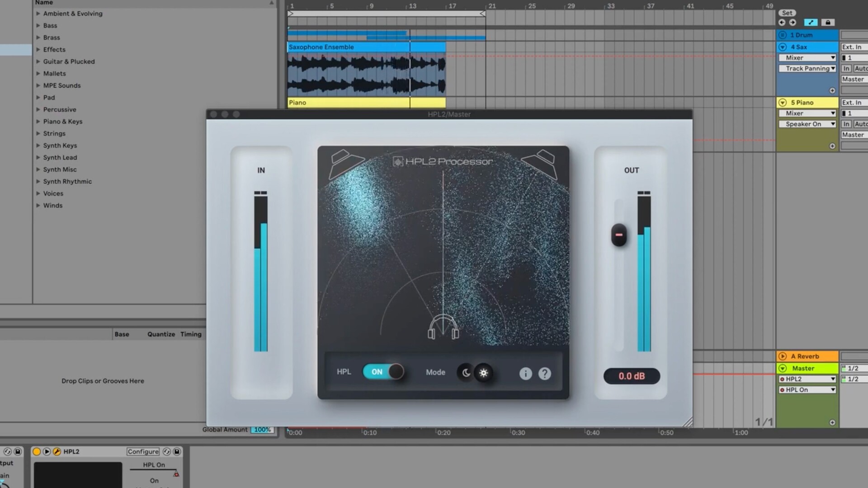Click the info icon in HPL2 plugin
868x488 pixels.
coord(525,373)
